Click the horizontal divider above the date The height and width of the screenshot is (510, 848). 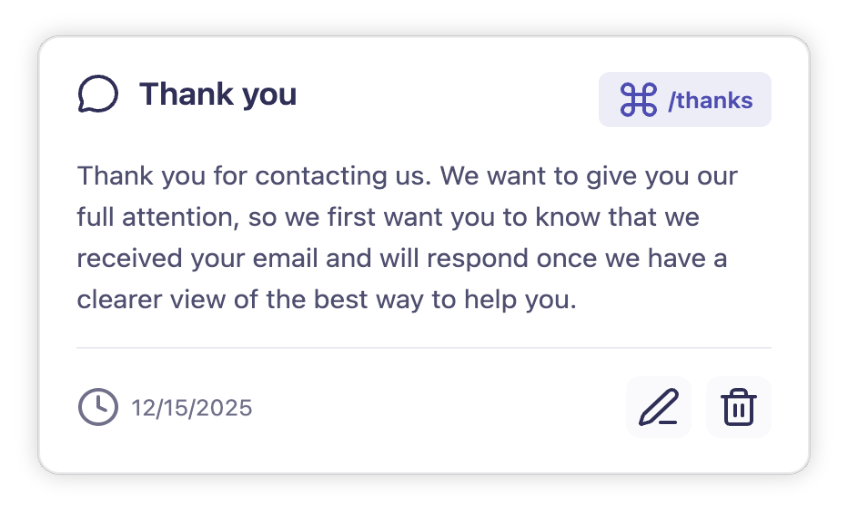tap(424, 348)
